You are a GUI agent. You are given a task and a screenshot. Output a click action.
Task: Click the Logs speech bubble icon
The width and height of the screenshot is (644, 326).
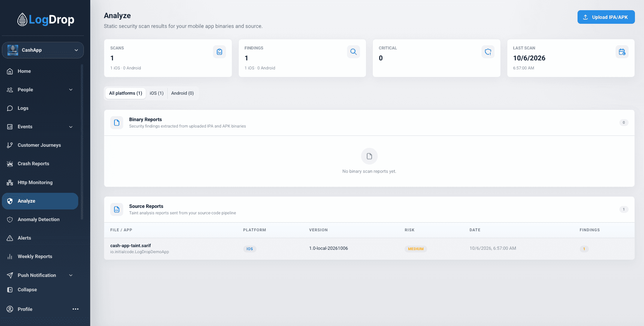pyautogui.click(x=10, y=108)
